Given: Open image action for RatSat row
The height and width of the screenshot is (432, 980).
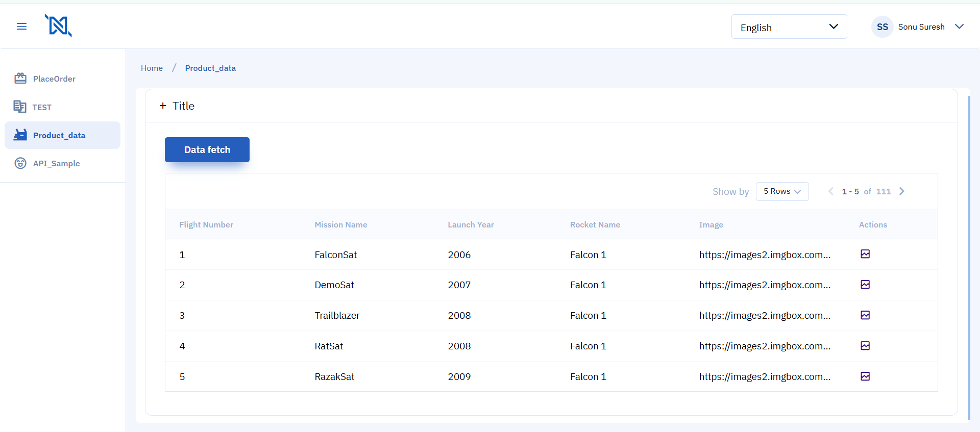Looking at the screenshot, I should coord(865,346).
